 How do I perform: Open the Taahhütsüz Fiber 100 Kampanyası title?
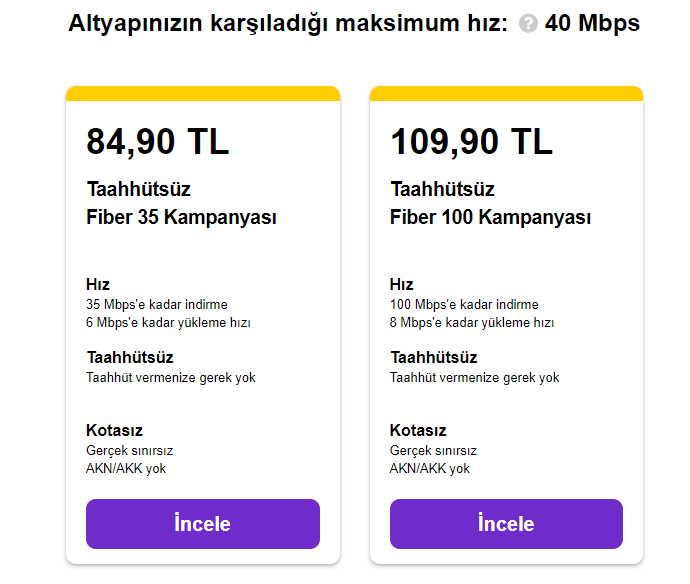[x=490, y=203]
